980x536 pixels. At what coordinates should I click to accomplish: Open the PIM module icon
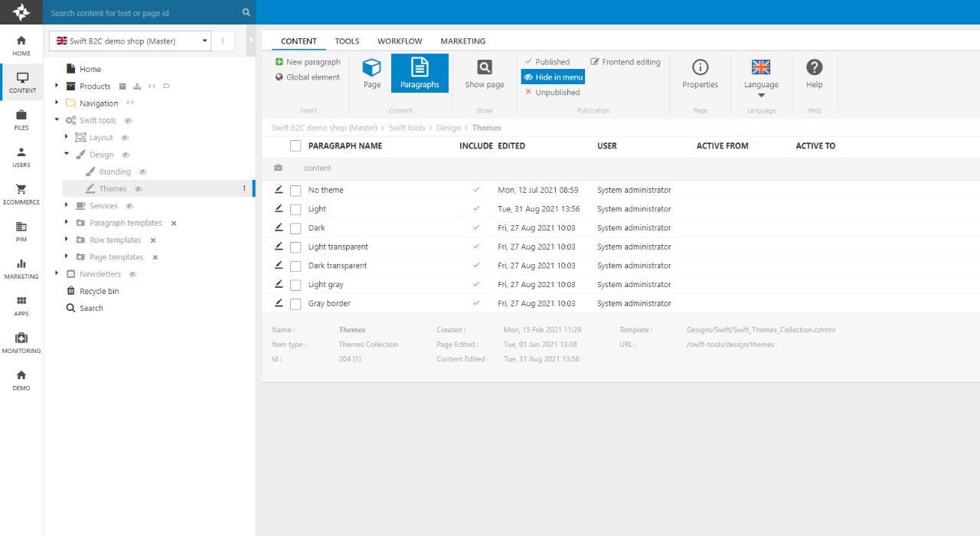coord(21,231)
